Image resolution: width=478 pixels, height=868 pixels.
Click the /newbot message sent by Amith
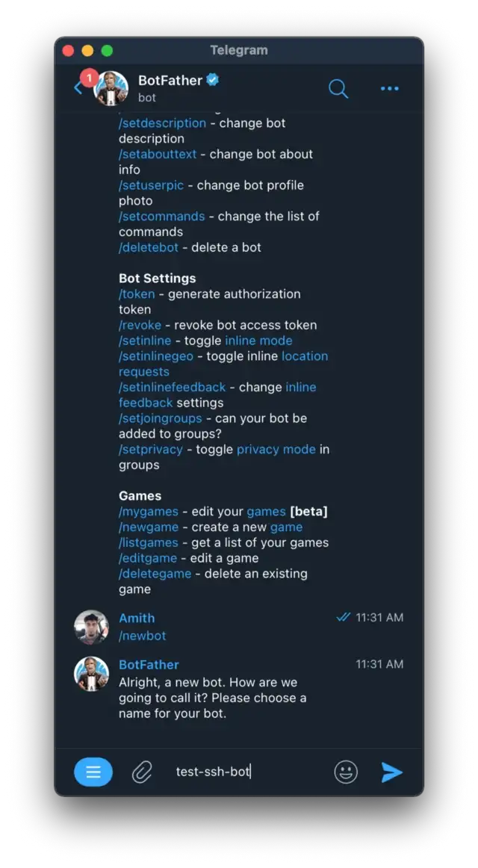pyautogui.click(x=142, y=636)
